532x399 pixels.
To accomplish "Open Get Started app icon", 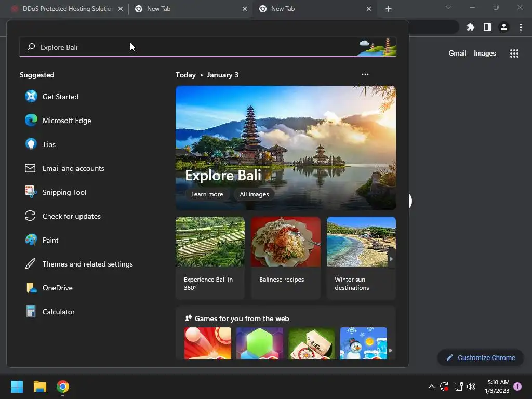I will (31, 96).
